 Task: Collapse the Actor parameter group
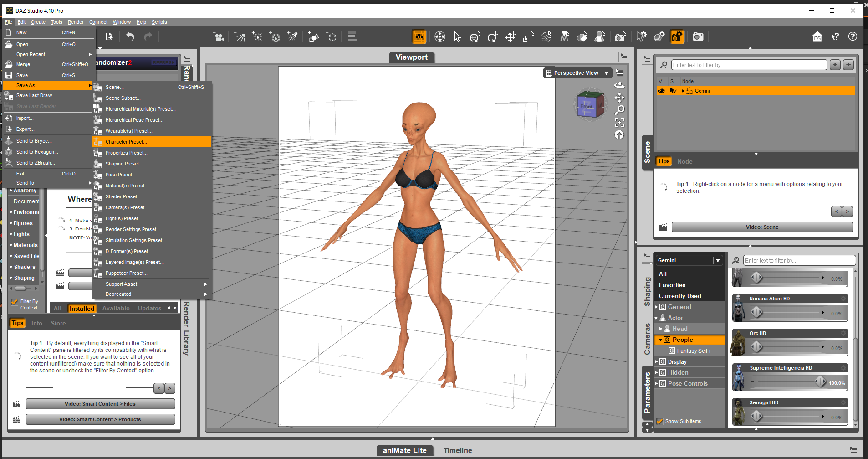point(656,318)
